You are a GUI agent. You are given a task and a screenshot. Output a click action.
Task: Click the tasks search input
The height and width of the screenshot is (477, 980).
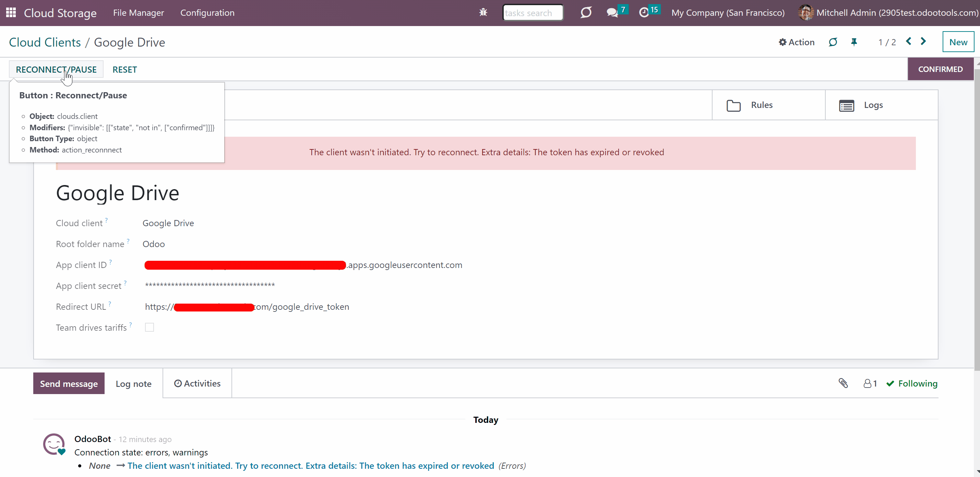[x=533, y=13]
